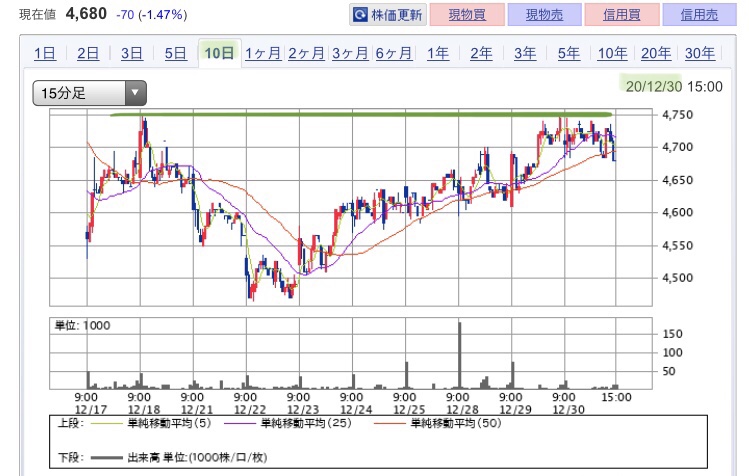The width and height of the screenshot is (749, 476).
Task: Show the 6ヶ月 chart range
Action: click(394, 53)
